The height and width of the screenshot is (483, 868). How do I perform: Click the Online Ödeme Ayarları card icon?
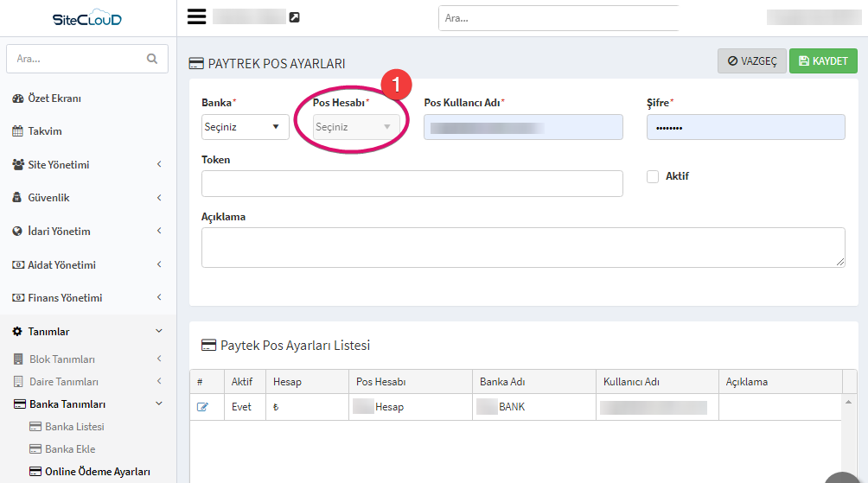click(35, 472)
